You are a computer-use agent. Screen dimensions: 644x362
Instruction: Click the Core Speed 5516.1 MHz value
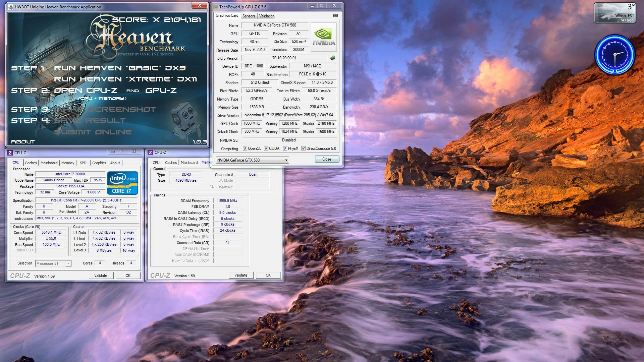point(51,233)
